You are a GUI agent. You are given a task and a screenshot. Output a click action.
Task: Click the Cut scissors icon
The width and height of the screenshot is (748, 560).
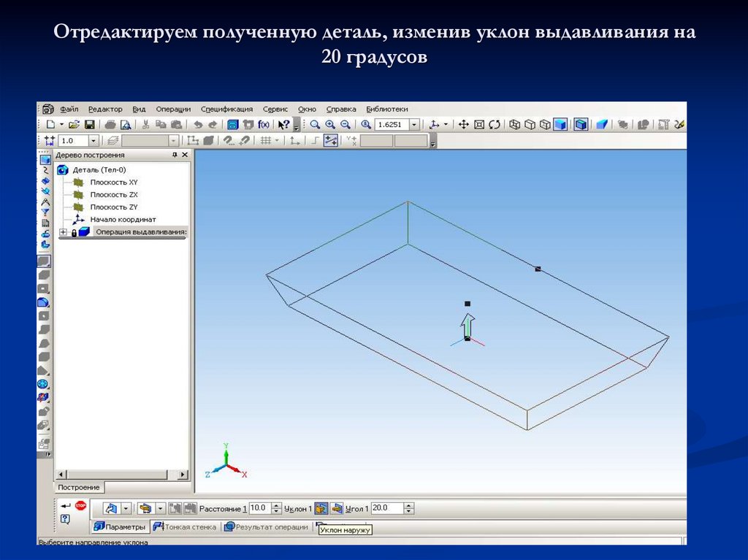coord(146,125)
